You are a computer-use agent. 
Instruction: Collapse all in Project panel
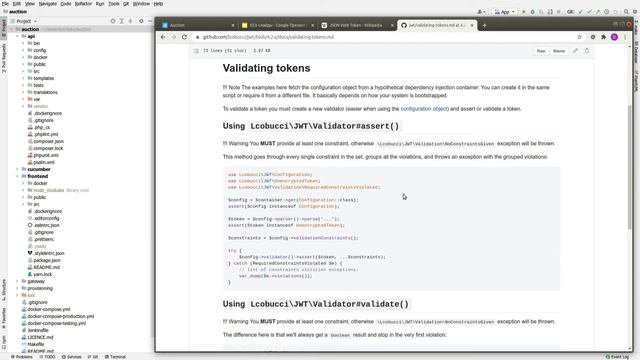[x=130, y=21]
